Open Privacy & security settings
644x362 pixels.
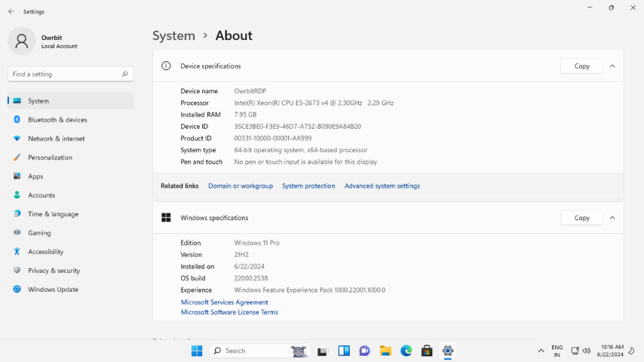click(54, 271)
